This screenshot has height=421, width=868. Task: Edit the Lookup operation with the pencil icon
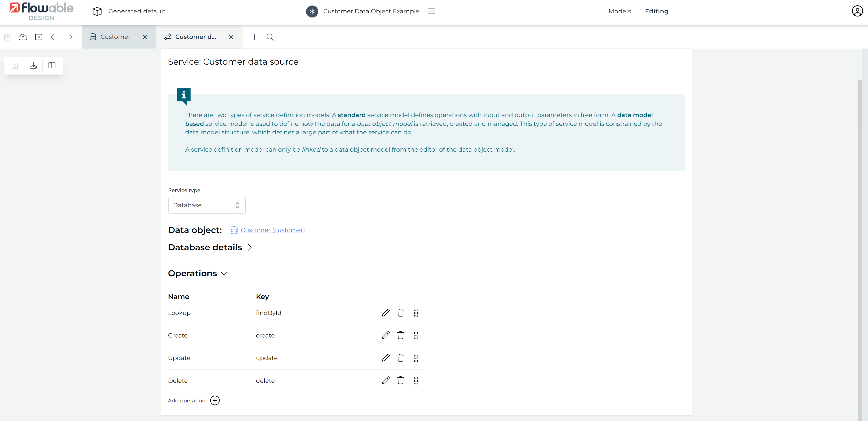pyautogui.click(x=385, y=312)
